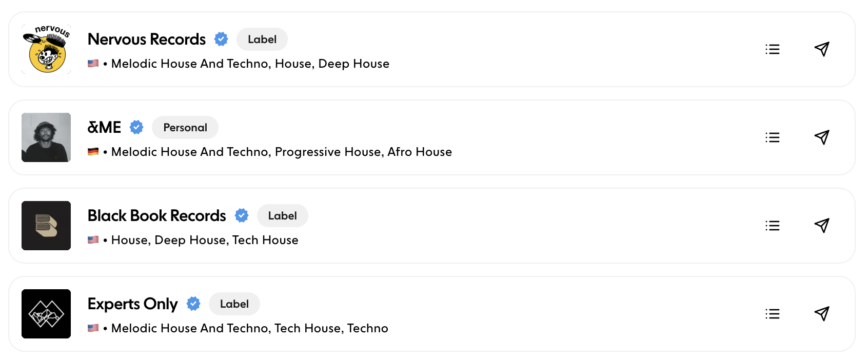Click the Experts Only logo thumbnail

pos(46,314)
